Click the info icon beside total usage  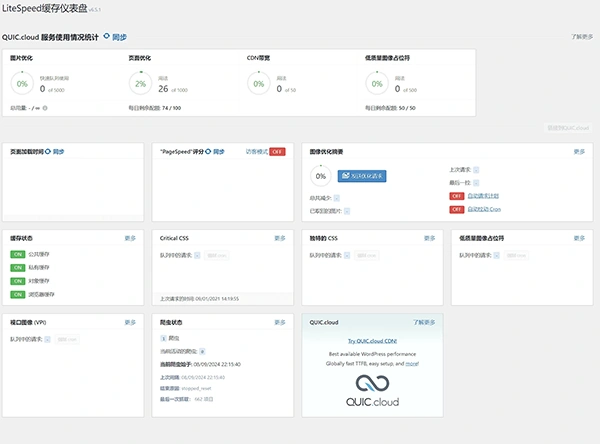pos(45,108)
